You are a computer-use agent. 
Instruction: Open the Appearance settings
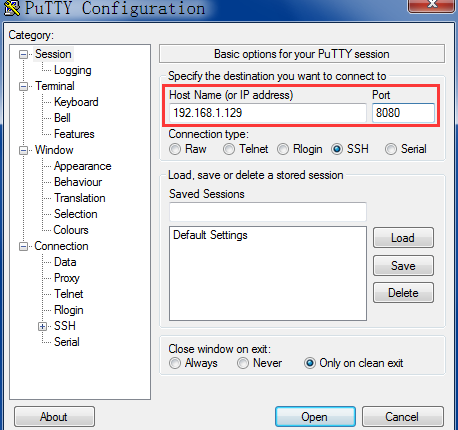pyautogui.click(x=83, y=166)
